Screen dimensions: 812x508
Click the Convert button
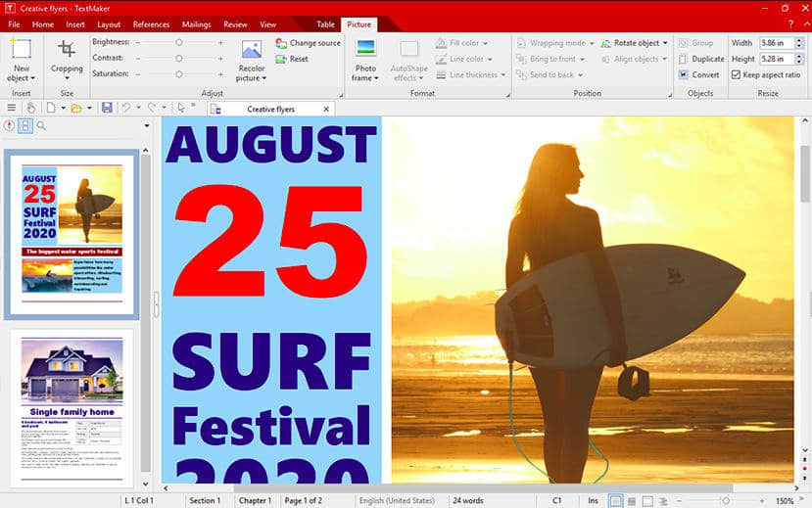[699, 75]
